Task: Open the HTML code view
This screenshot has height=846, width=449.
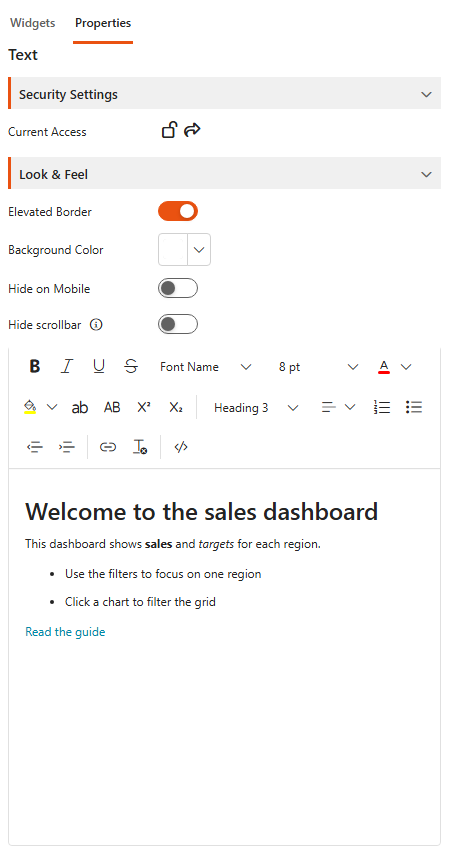Action: pyautogui.click(x=181, y=447)
